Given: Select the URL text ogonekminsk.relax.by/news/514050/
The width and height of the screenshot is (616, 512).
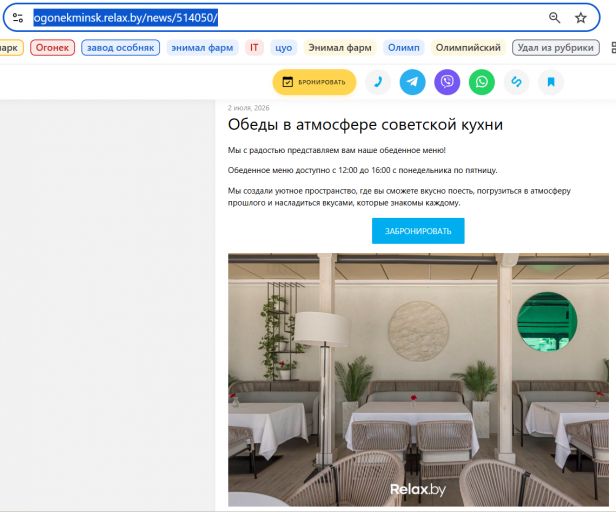Looking at the screenshot, I should [125, 18].
